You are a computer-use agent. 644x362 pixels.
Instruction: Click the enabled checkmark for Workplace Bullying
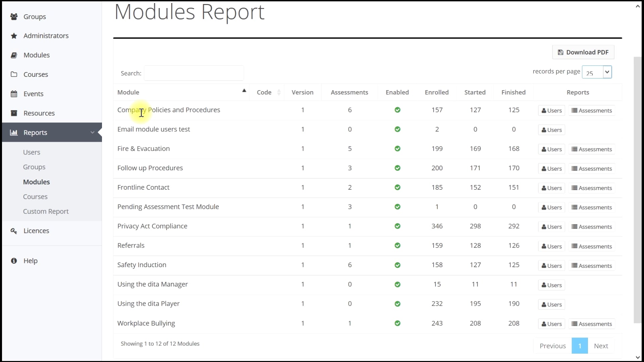pyautogui.click(x=397, y=323)
